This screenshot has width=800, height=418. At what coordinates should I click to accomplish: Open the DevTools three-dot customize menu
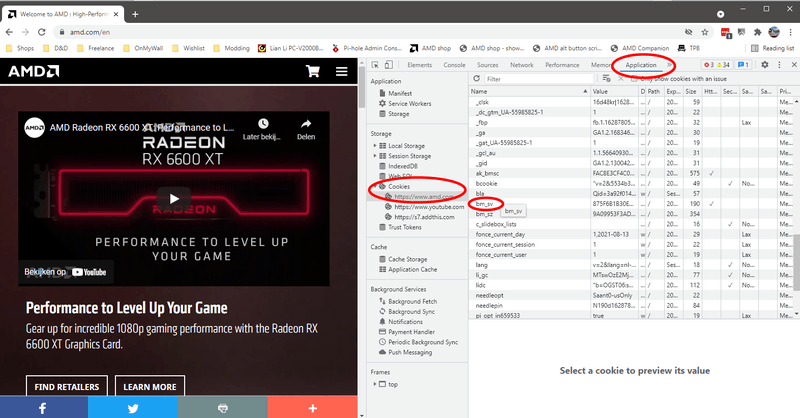click(779, 65)
